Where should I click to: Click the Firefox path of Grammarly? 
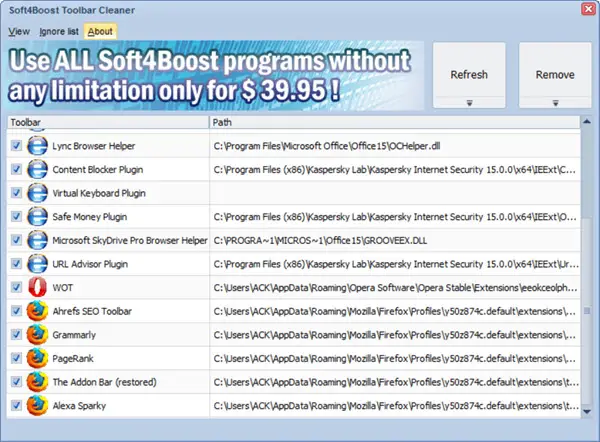click(395, 335)
